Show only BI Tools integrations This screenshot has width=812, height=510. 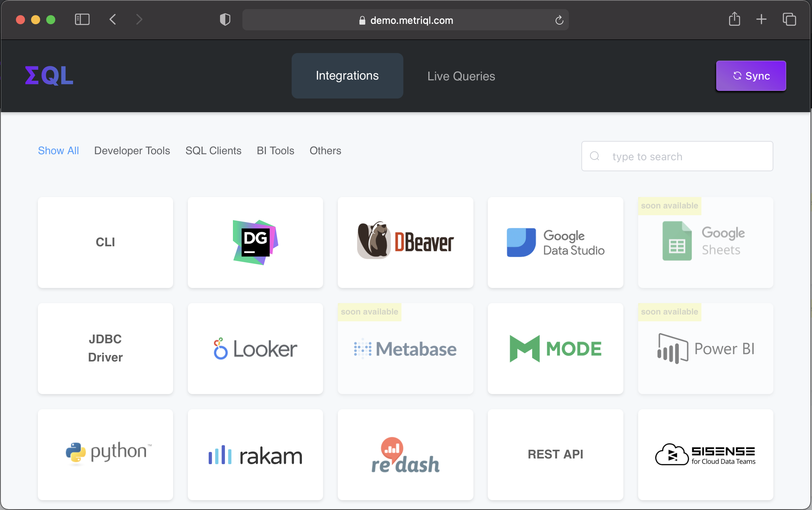coord(275,150)
